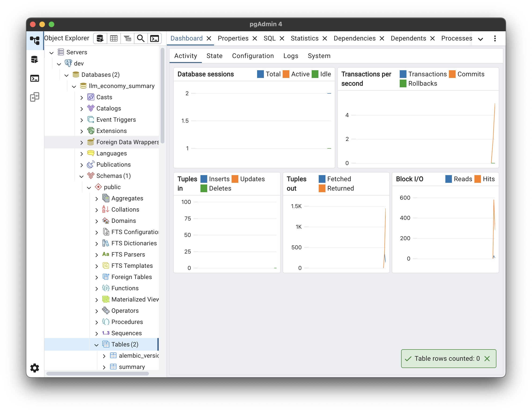Screen dimensions: 532x412
Task: Open the vertical three-dot tab menu
Action: 495,38
